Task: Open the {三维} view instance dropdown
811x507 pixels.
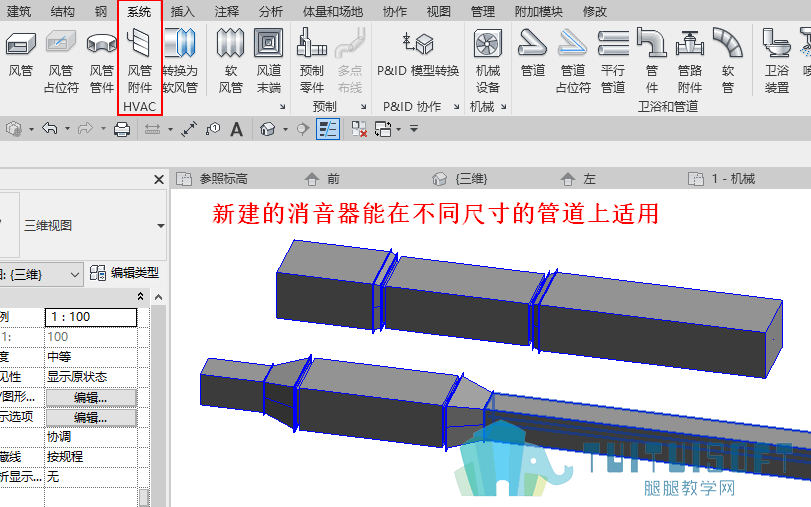Action: pos(74,275)
